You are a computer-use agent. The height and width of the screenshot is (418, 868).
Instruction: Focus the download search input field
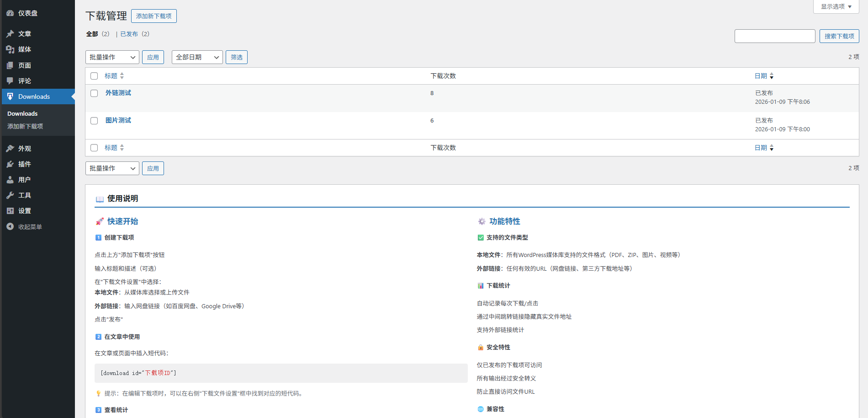pos(774,36)
